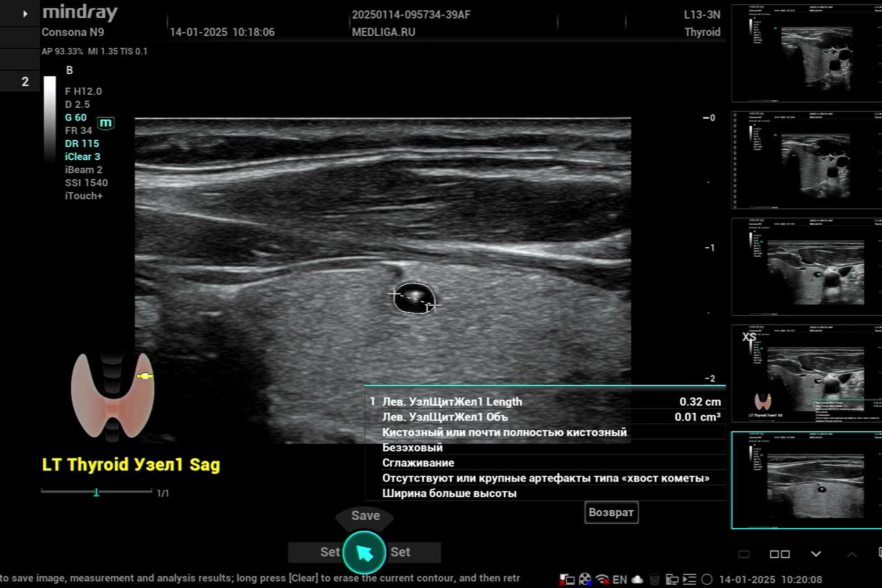882x588 pixels.
Task: Click the play list queue icon
Action: point(689,580)
